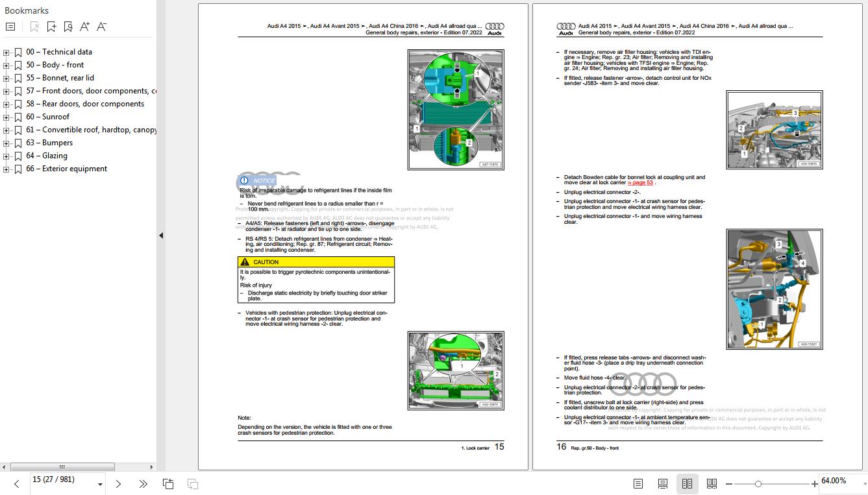Open bookmark '61 – Convertible roof, hardtop'

(x=91, y=130)
